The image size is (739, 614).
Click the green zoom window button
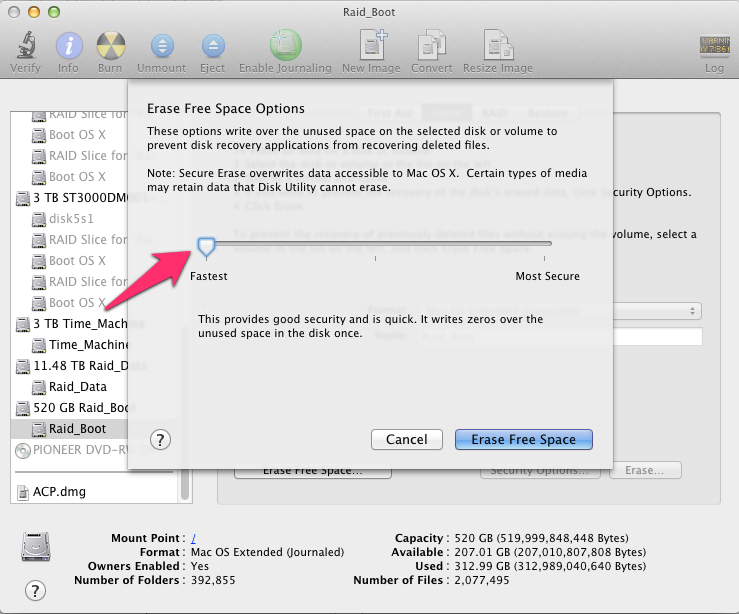[x=54, y=12]
